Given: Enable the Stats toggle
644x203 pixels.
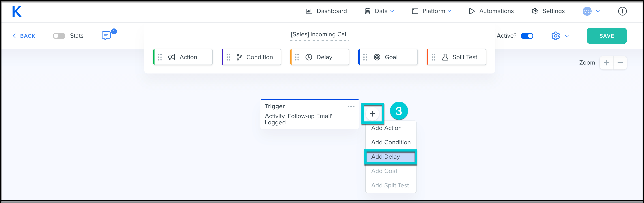Looking at the screenshot, I should [59, 36].
